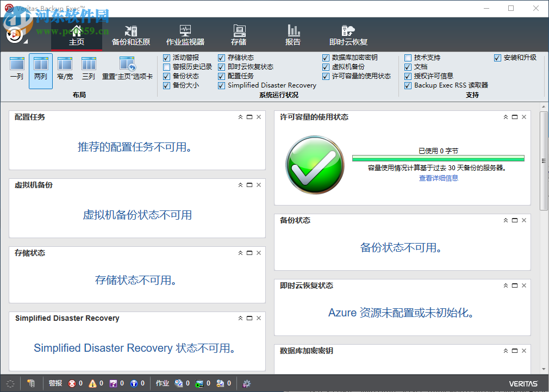Switch to the 备份和还原 tab
The height and width of the screenshot is (392, 549).
(130, 34)
